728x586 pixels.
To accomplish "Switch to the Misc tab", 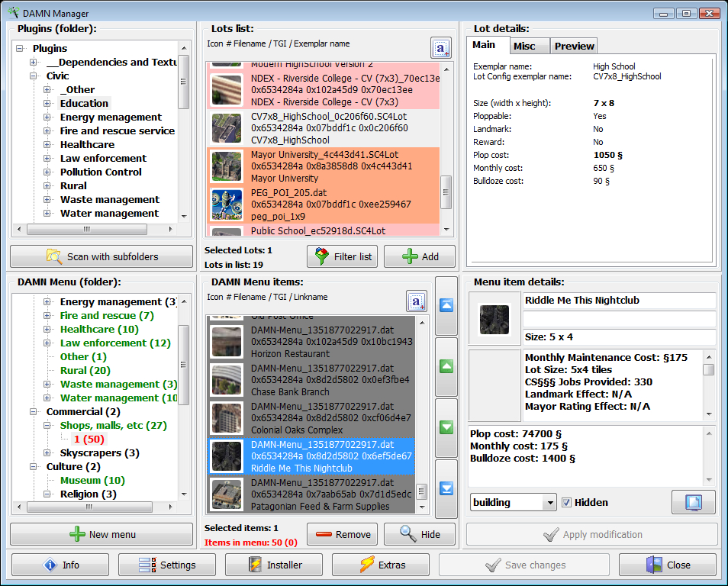I will (x=524, y=46).
